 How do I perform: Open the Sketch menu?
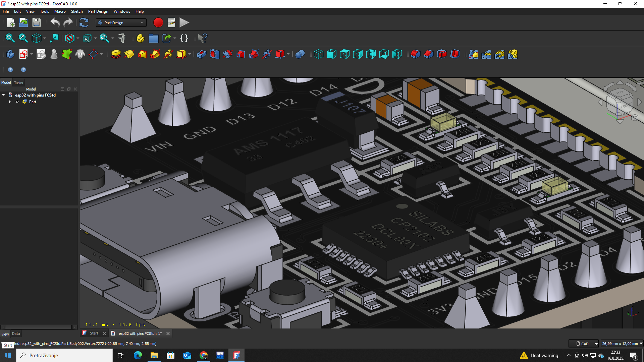pyautogui.click(x=76, y=11)
